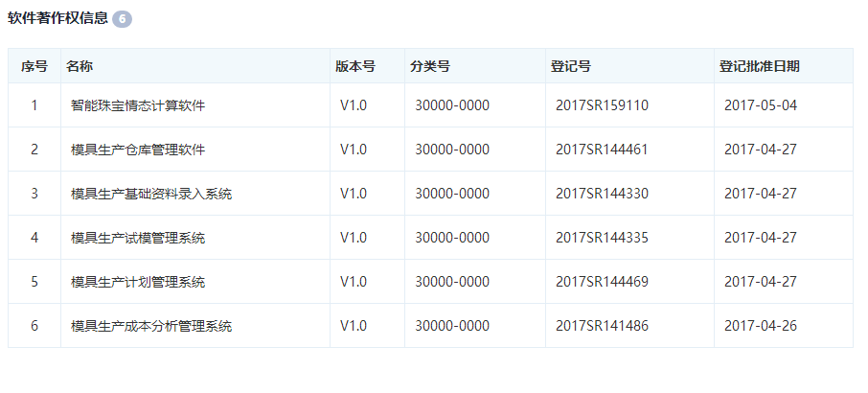Open 模具生产基础资料录入系统 entry
Image resolution: width=868 pixels, height=393 pixels.
(x=151, y=194)
